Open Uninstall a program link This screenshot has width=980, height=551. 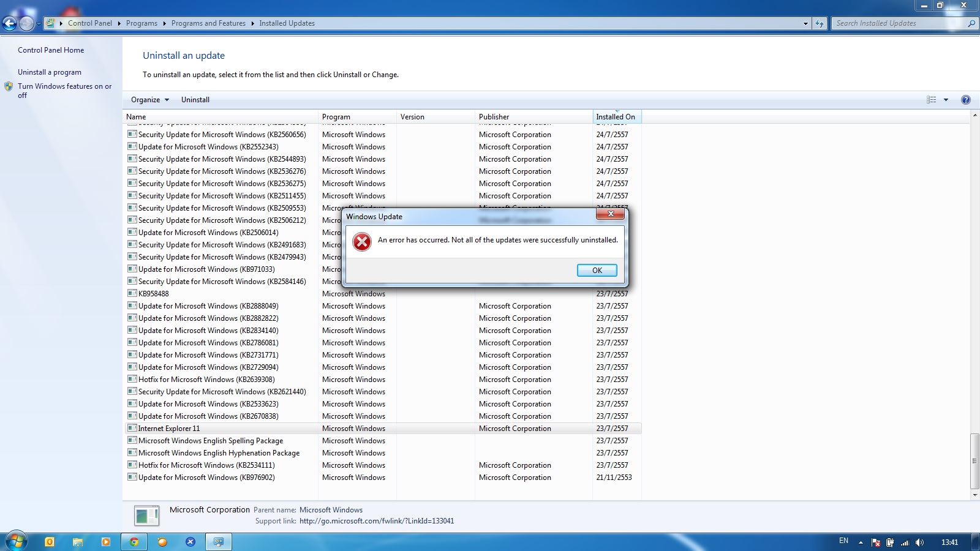click(x=50, y=72)
